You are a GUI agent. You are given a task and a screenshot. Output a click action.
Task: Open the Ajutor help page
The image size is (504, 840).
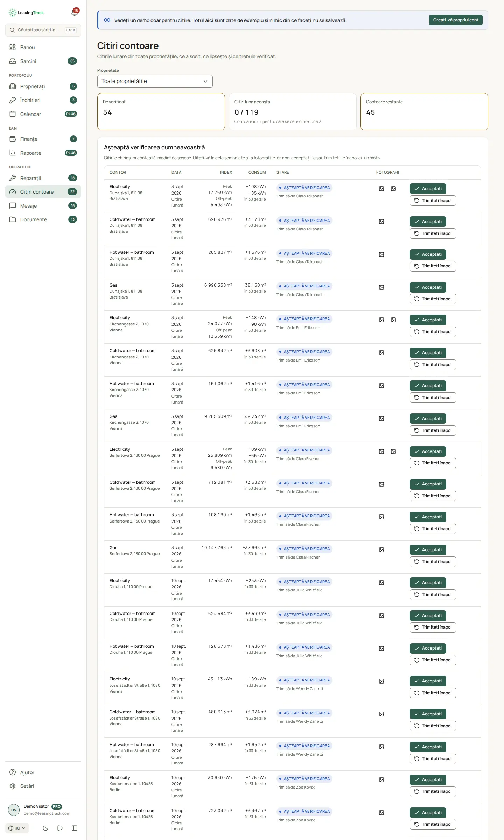pyautogui.click(x=43, y=772)
